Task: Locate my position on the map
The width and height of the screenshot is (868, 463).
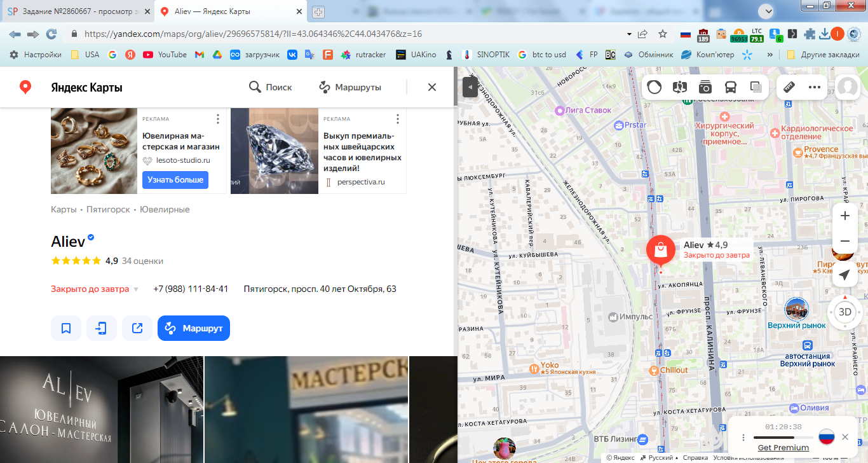Action: (x=844, y=275)
